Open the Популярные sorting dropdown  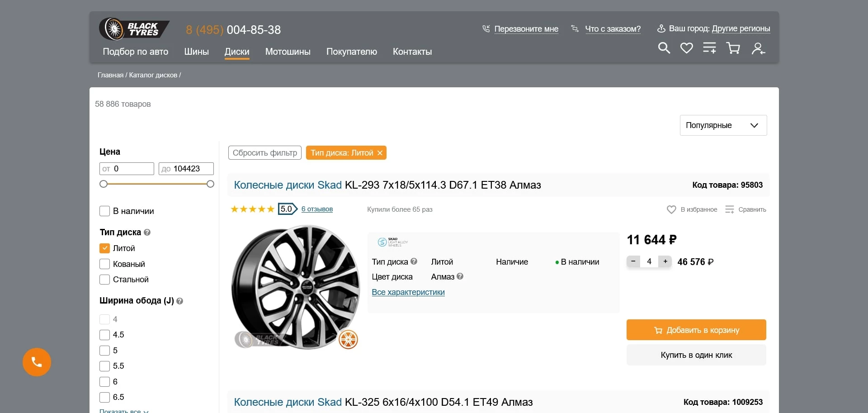[x=722, y=125]
